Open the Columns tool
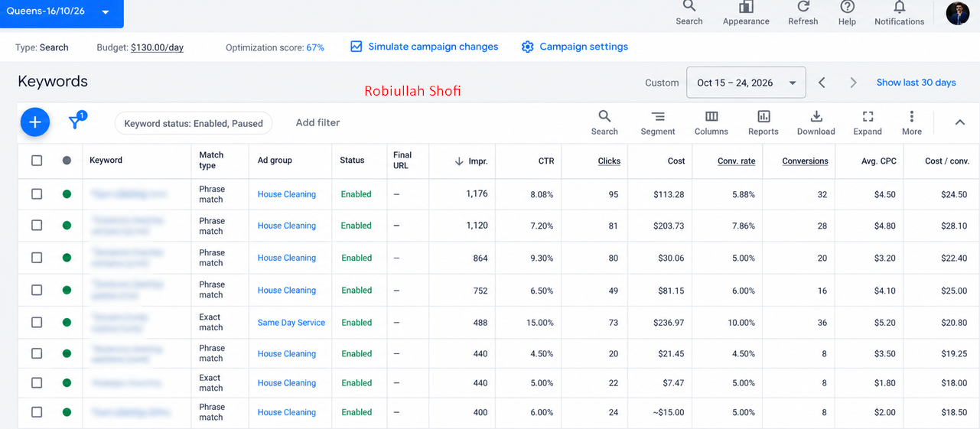The image size is (980, 429). (x=711, y=116)
